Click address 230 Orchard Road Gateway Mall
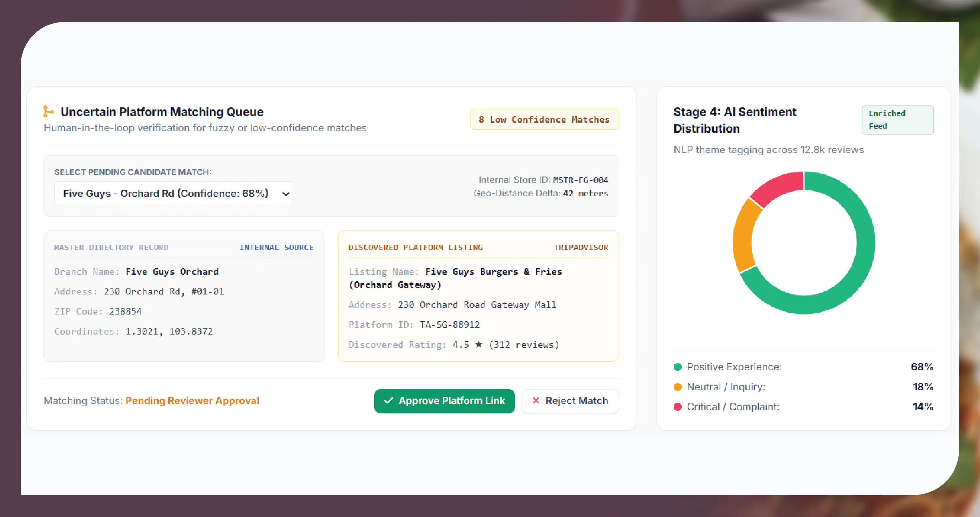 (477, 305)
